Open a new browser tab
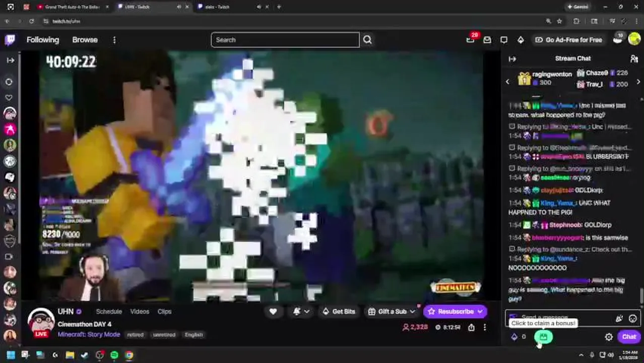 coord(279,7)
